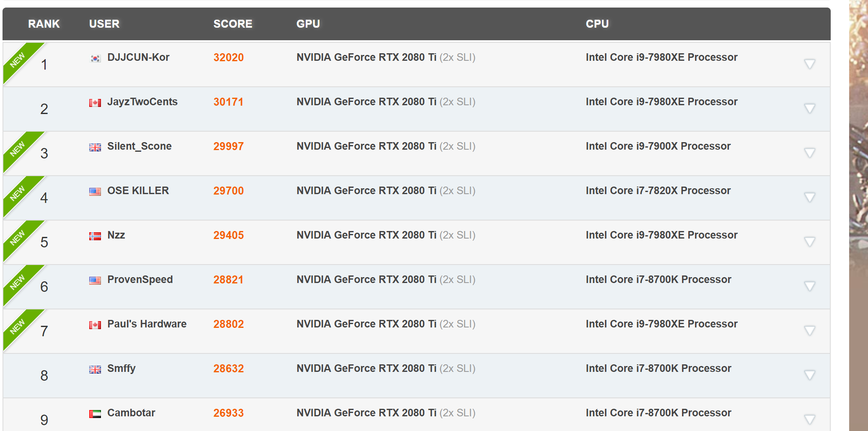The height and width of the screenshot is (431, 868).
Task: Open user DJJCUN-Kor profile
Action: click(138, 57)
